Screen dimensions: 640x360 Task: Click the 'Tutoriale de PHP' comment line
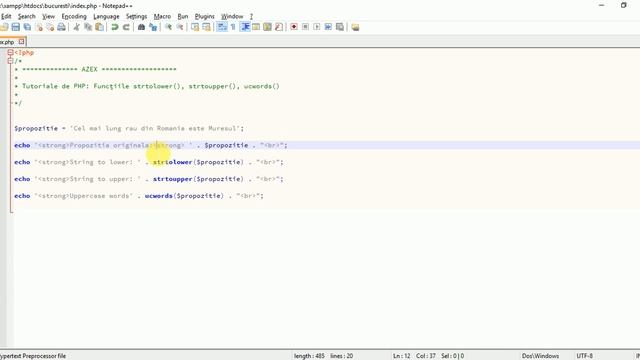[147, 86]
